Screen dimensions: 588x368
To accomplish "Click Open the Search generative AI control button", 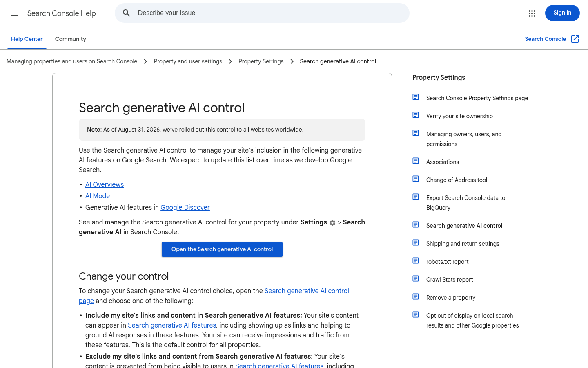I will coord(222,249).
